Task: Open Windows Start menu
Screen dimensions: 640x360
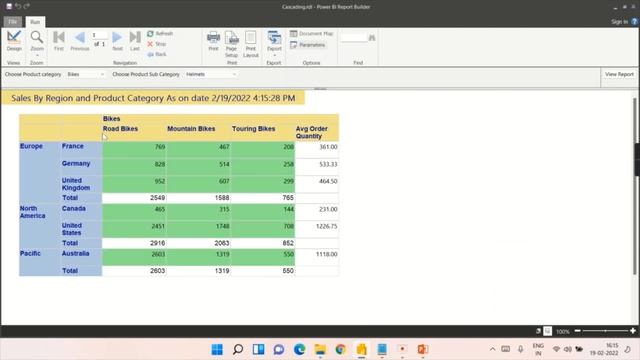Action: [x=217, y=349]
